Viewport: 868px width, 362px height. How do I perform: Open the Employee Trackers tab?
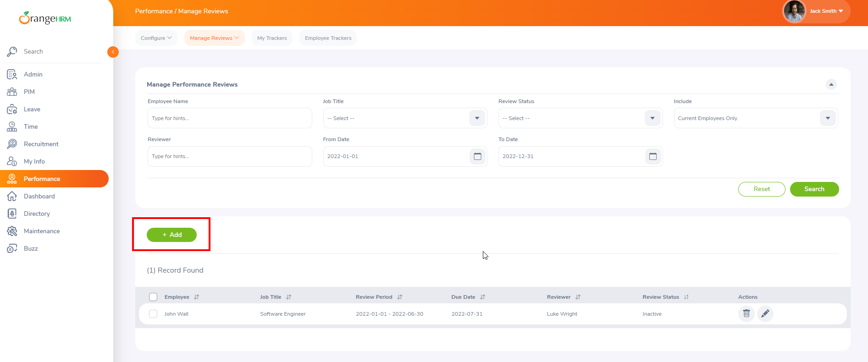coord(328,38)
